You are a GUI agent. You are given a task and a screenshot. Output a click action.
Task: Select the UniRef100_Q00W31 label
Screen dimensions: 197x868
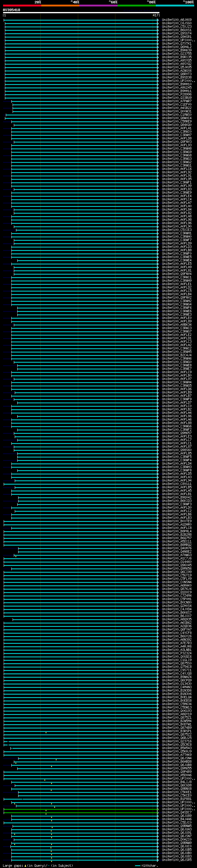(x=177, y=111)
